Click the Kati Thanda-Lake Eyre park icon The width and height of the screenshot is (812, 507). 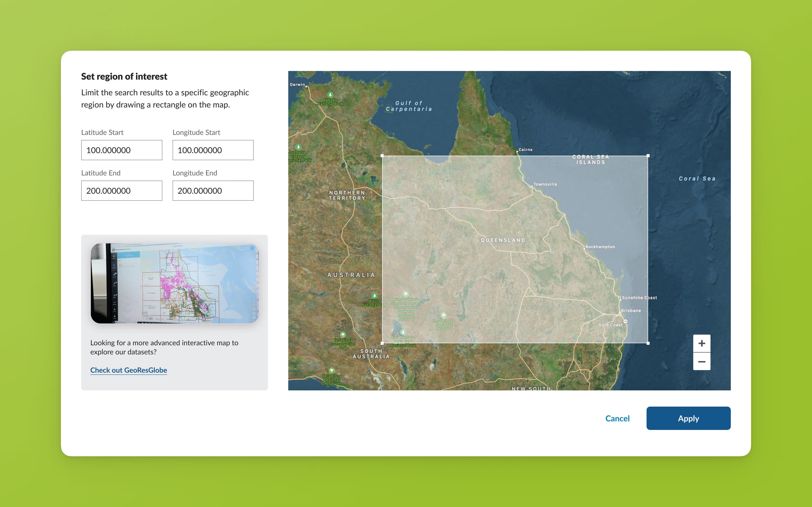pyautogui.click(x=403, y=333)
